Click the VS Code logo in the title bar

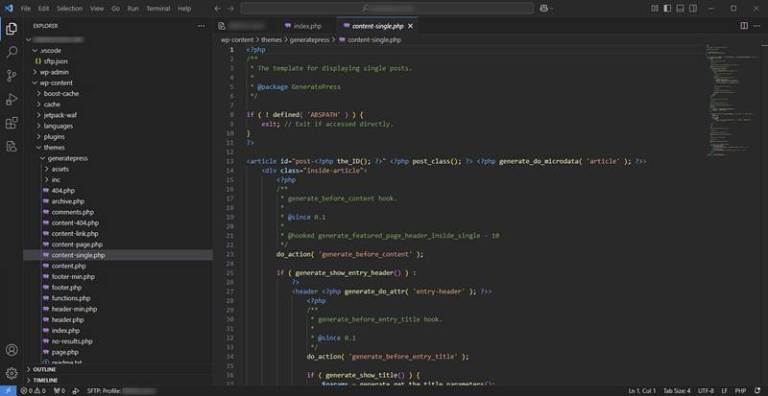[9, 8]
